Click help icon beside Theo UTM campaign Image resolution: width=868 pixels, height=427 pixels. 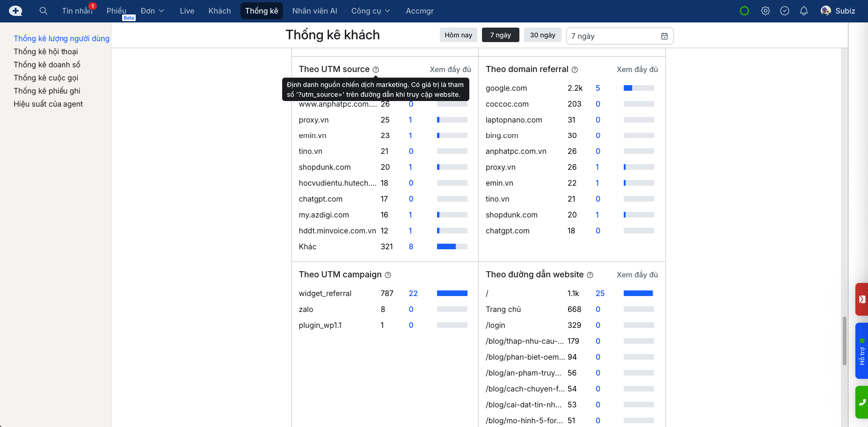point(388,275)
